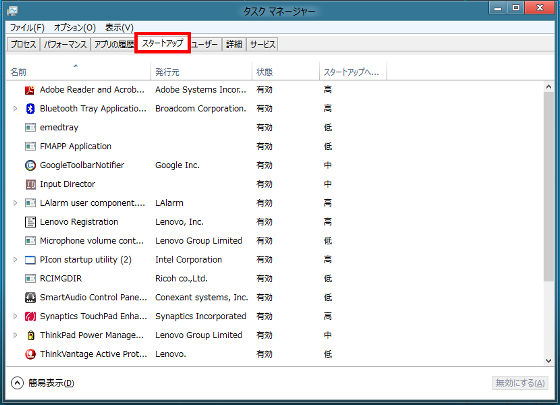
Task: Expand the Bluetooth Tray Application group
Action: point(15,109)
